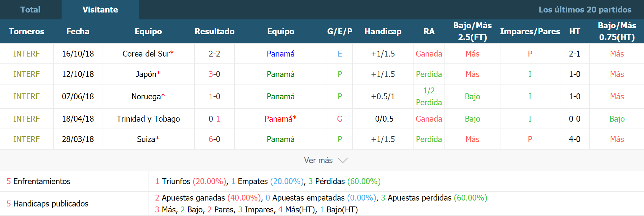Screen dimensions: 644x216
Task: Click the 3-0 result against Japón
Action: point(214,74)
